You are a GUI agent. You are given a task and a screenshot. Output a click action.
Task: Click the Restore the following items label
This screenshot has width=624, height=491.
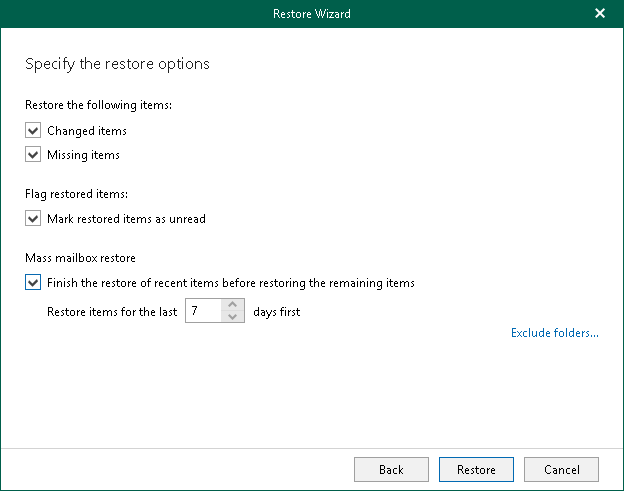pyautogui.click(x=98, y=104)
